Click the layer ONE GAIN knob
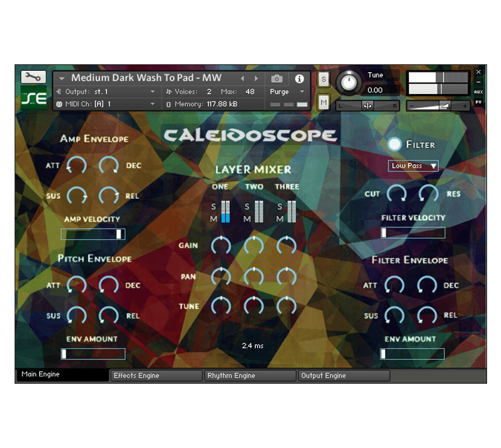 pos(221,245)
